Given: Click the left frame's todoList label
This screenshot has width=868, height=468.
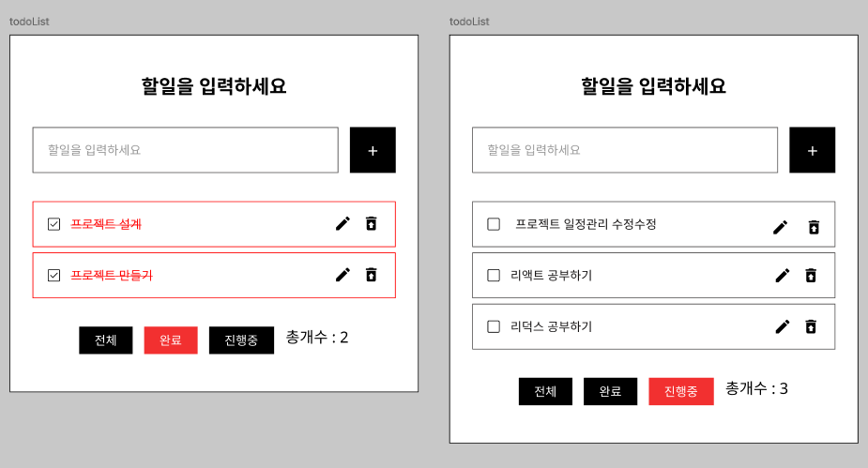Looking at the screenshot, I should pyautogui.click(x=29, y=22).
